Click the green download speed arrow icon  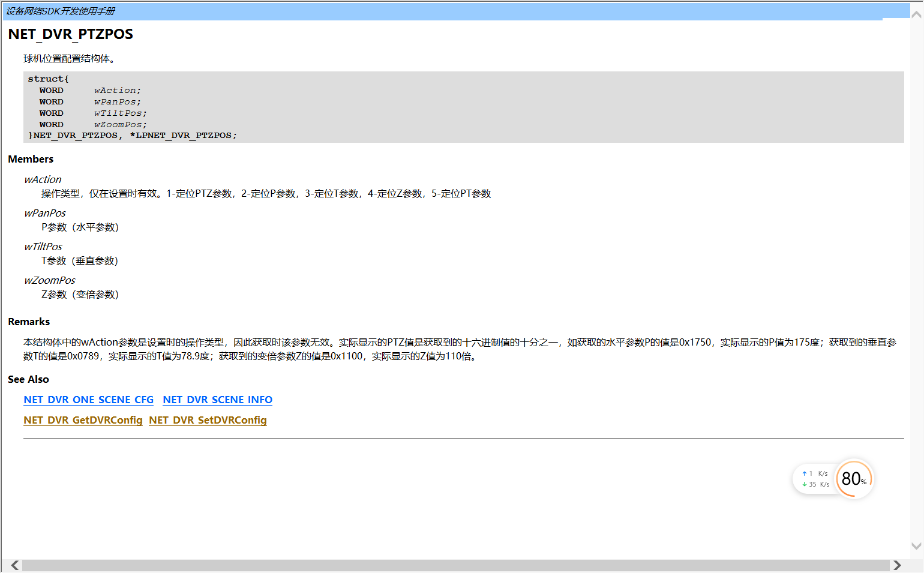[804, 484]
